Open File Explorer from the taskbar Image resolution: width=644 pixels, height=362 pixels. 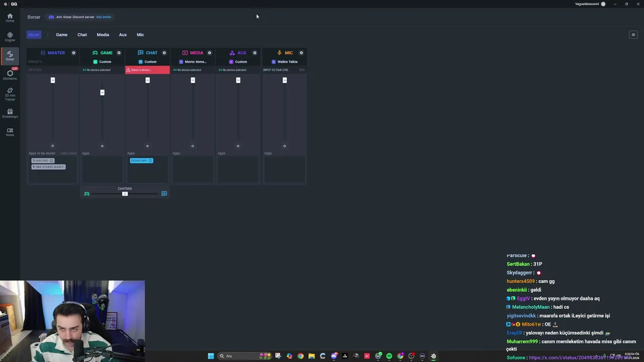coord(311,356)
